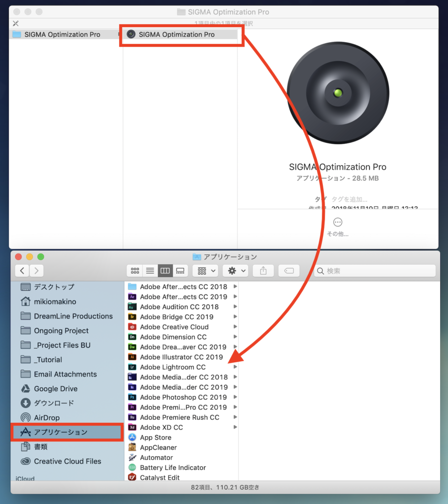
Task: Click タグを追加 tag field in preview
Action: pos(350,199)
